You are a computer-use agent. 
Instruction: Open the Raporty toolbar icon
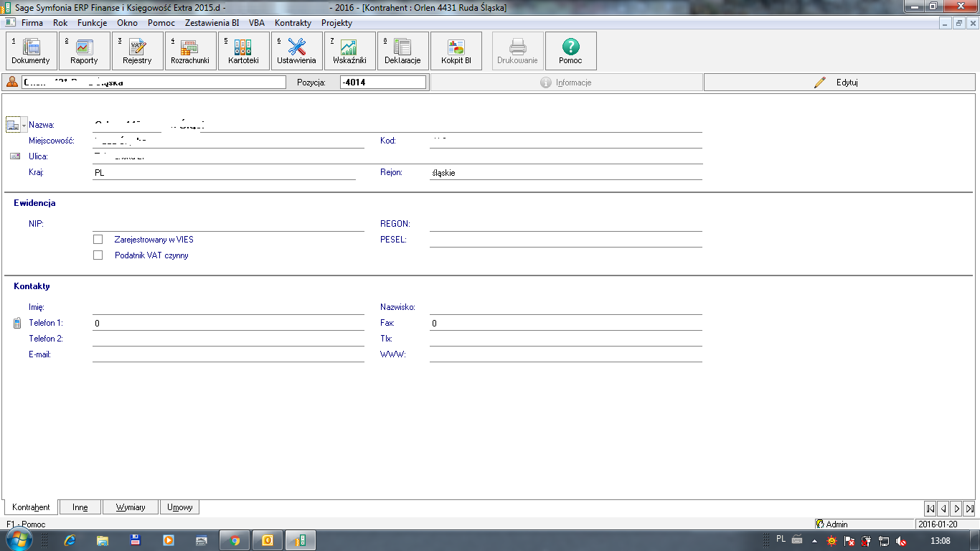tap(84, 51)
